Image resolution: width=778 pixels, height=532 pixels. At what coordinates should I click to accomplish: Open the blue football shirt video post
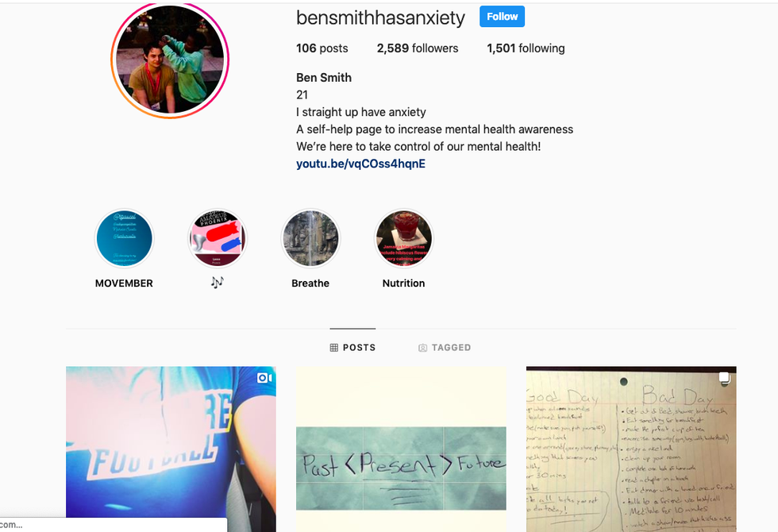pyautogui.click(x=171, y=449)
